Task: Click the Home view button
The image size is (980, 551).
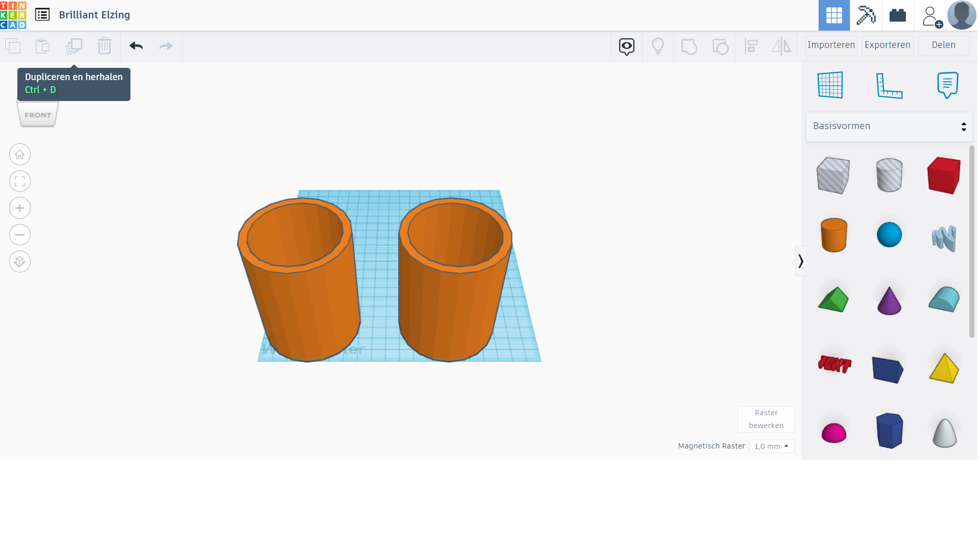Action: 20,155
